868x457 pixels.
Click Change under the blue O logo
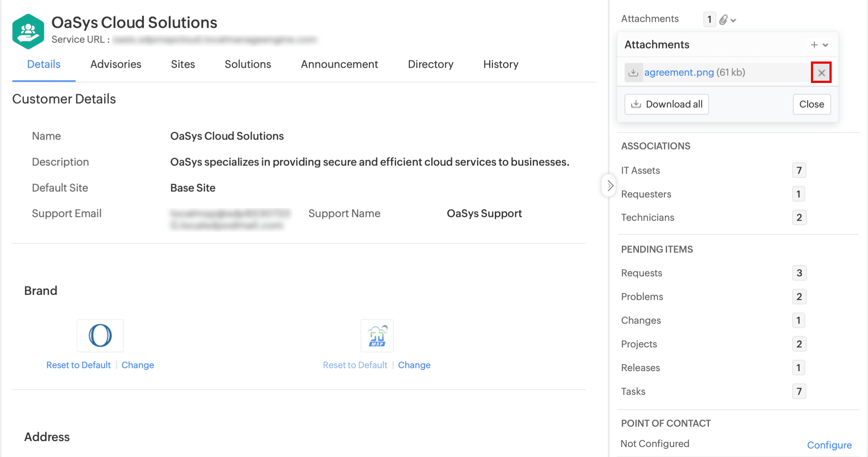(x=138, y=365)
